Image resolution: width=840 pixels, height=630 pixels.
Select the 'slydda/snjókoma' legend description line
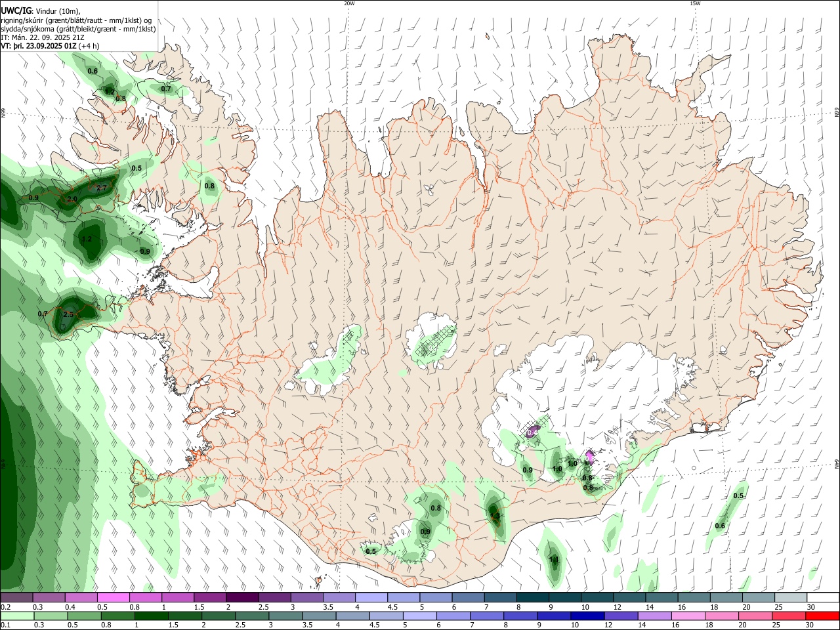click(78, 29)
